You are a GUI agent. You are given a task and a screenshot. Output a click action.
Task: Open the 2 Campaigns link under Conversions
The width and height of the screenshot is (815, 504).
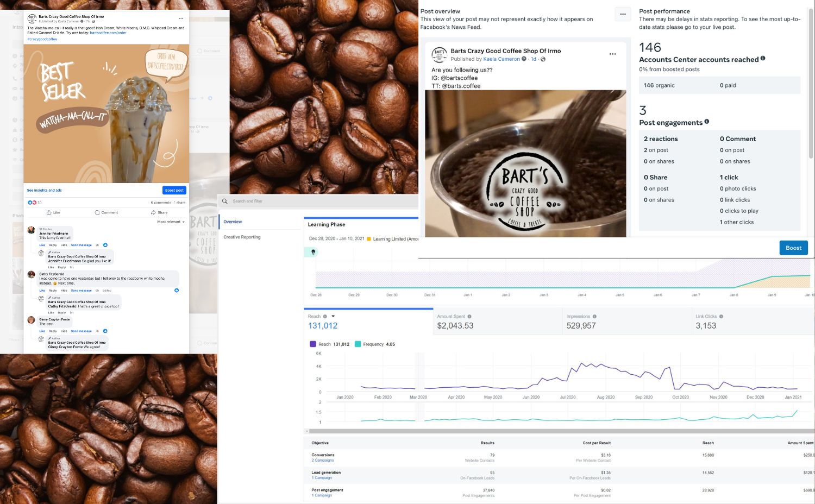pos(323,460)
